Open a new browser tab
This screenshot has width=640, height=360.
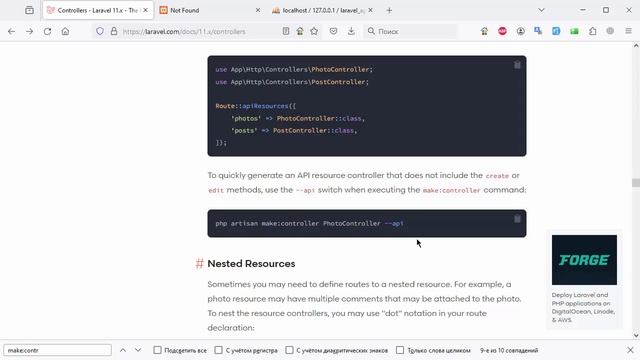(x=389, y=11)
